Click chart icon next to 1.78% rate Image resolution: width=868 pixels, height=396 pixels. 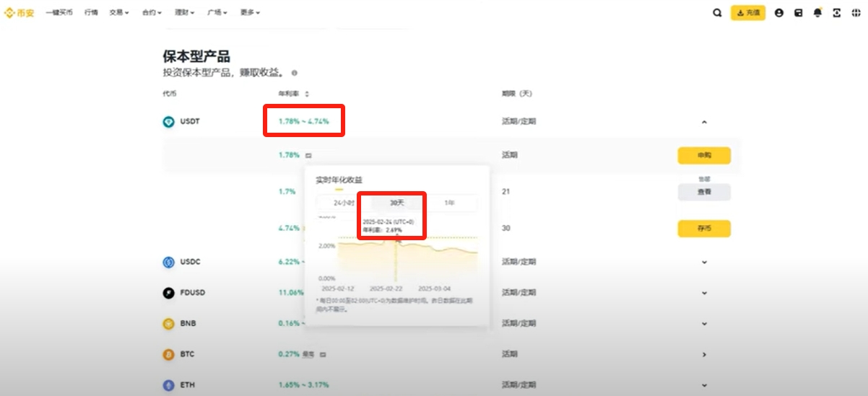[x=308, y=155]
